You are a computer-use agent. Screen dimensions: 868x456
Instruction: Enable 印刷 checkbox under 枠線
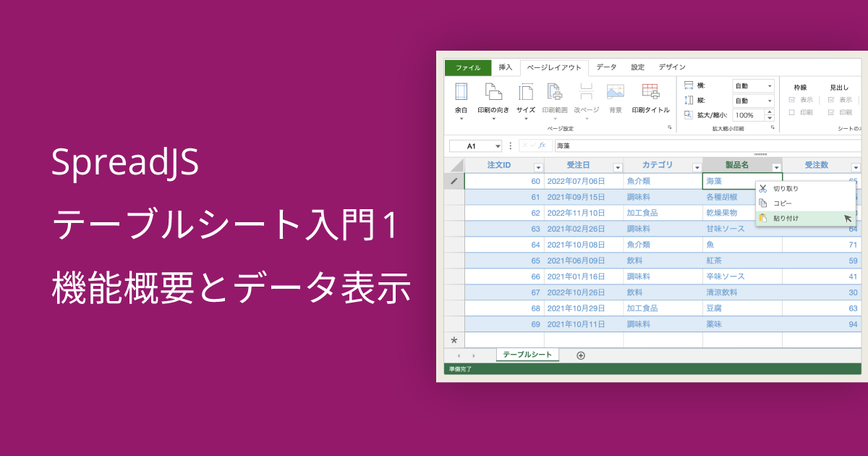tap(791, 112)
